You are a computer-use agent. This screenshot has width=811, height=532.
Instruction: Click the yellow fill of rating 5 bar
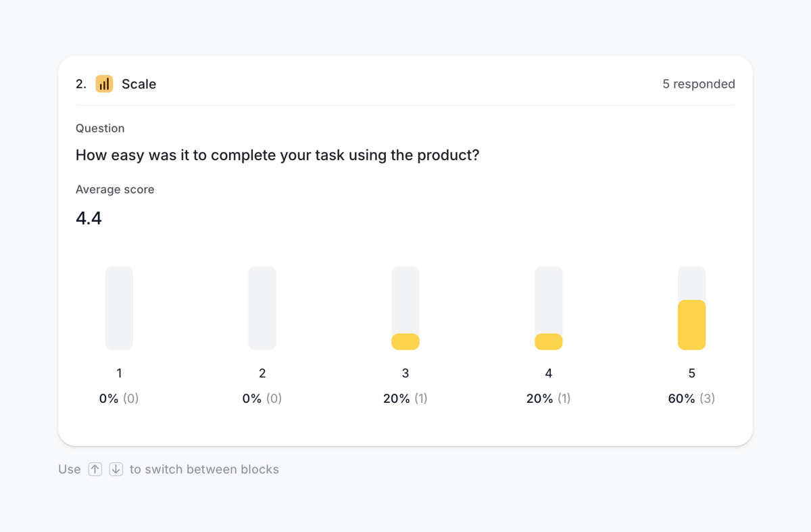691,324
